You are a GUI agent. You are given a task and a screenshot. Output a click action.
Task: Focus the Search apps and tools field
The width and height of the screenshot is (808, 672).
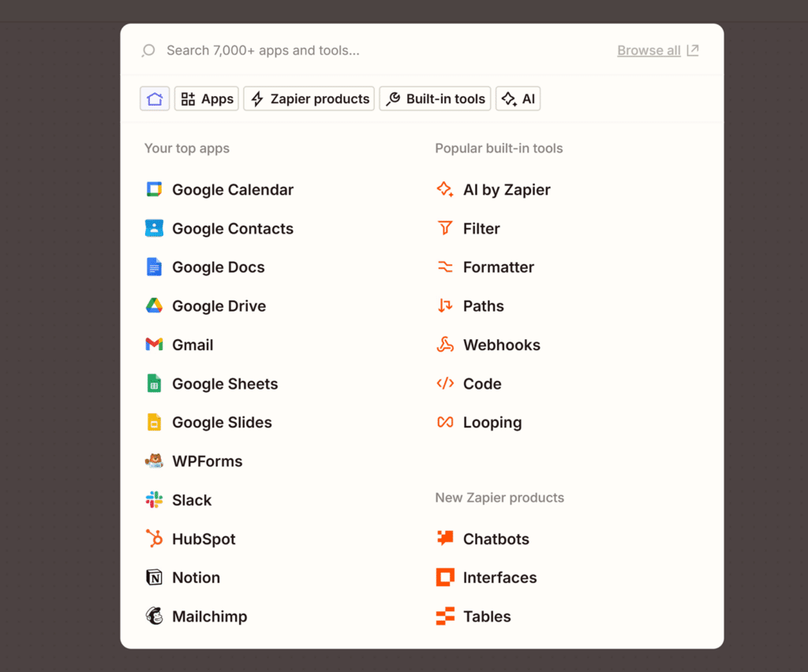(376, 50)
